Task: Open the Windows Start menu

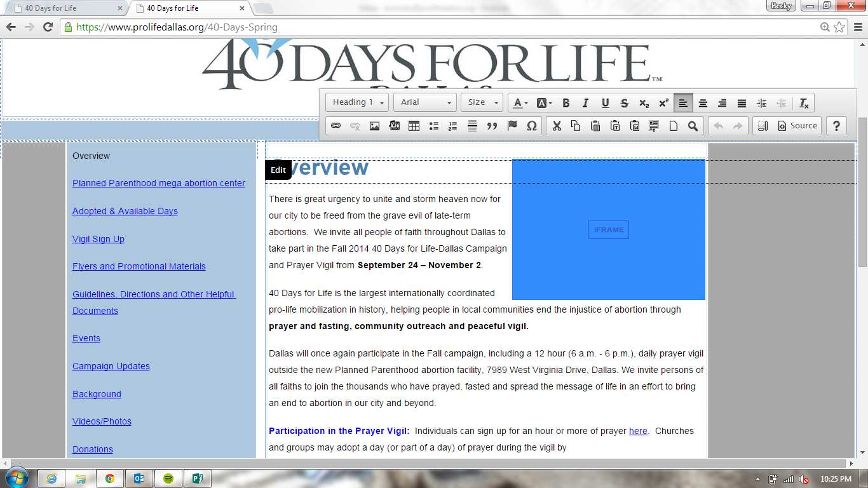Action: (17, 478)
